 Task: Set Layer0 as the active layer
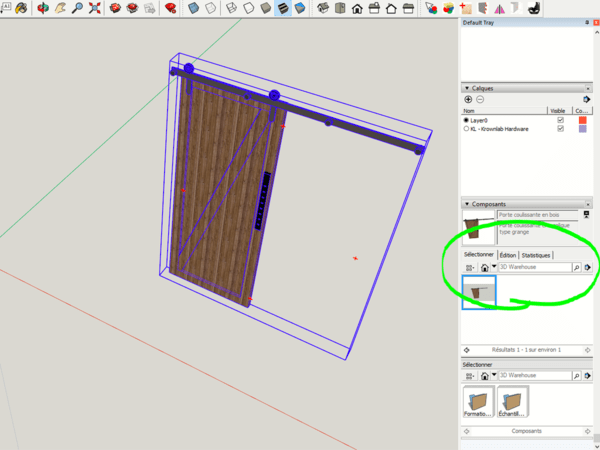[x=466, y=120]
